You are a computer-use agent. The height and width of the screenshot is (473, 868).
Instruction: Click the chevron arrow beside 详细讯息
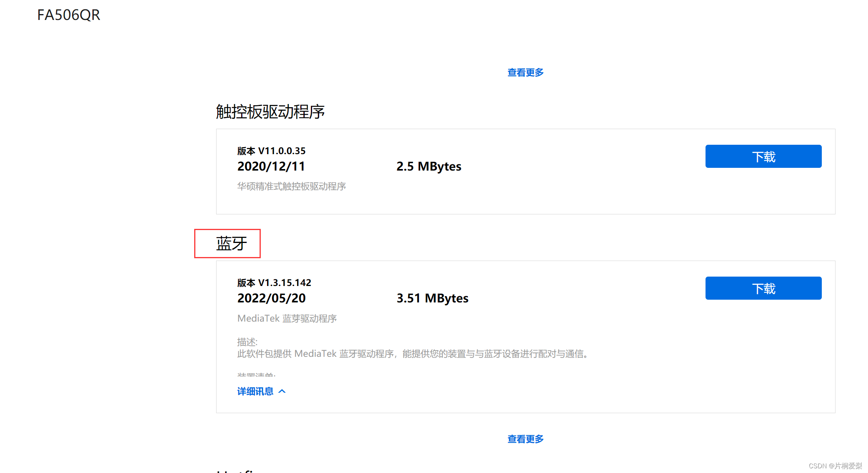tap(282, 391)
